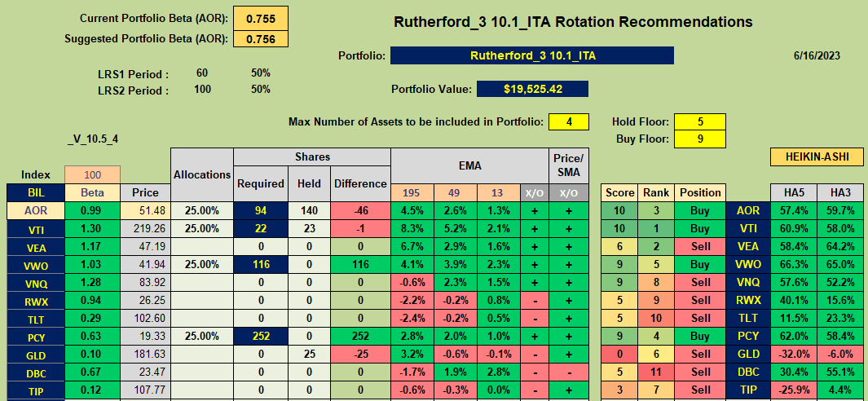Select the DBC rank cell 11

point(655,372)
